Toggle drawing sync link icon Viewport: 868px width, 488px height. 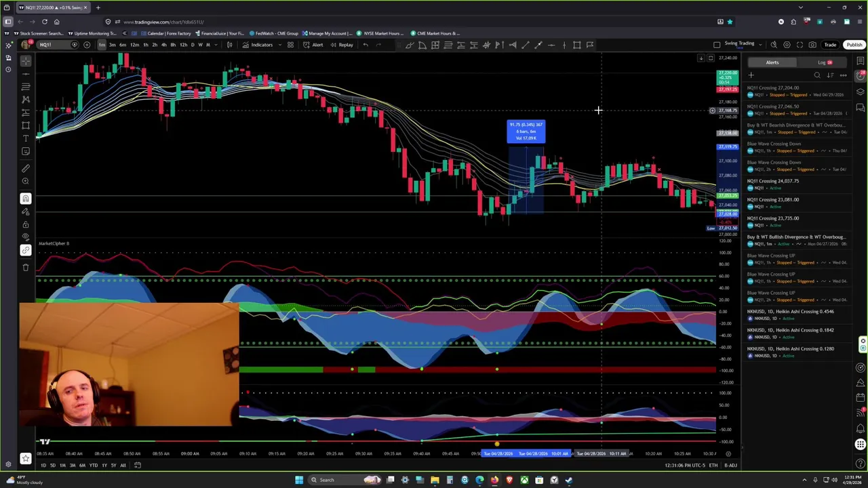26,250
